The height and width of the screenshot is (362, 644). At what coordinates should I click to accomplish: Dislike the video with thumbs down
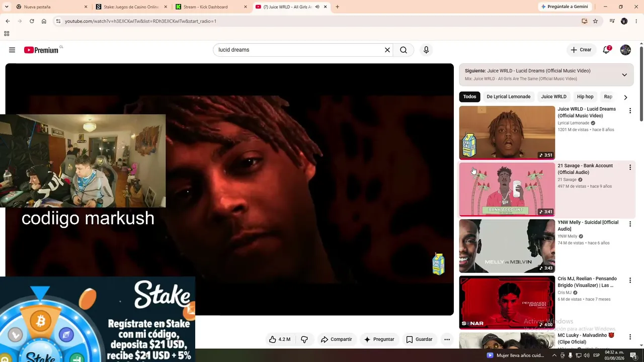pyautogui.click(x=304, y=339)
